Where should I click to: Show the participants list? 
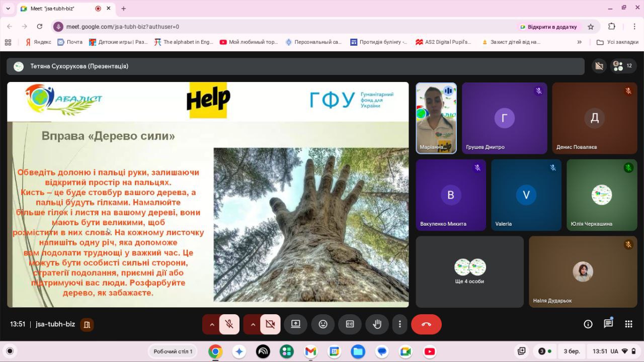point(623,66)
